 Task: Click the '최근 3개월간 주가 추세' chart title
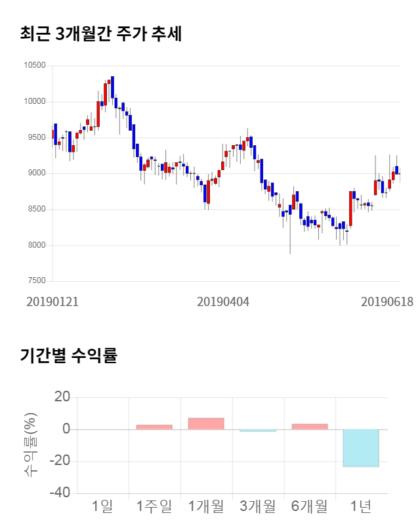pyautogui.click(x=100, y=35)
